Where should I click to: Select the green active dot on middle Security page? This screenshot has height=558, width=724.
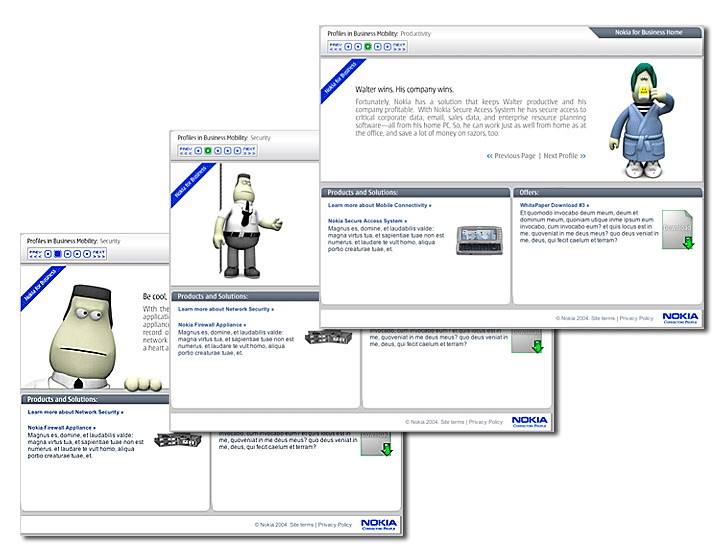point(208,151)
